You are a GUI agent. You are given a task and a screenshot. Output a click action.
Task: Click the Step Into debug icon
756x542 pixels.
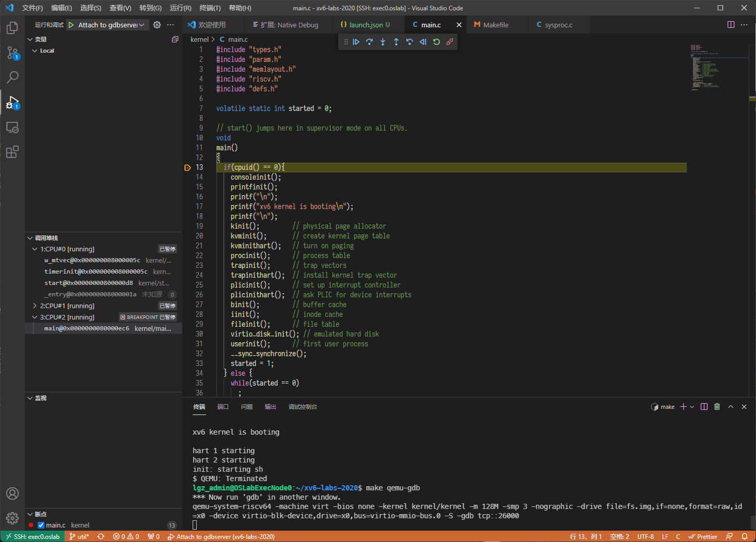coord(383,42)
